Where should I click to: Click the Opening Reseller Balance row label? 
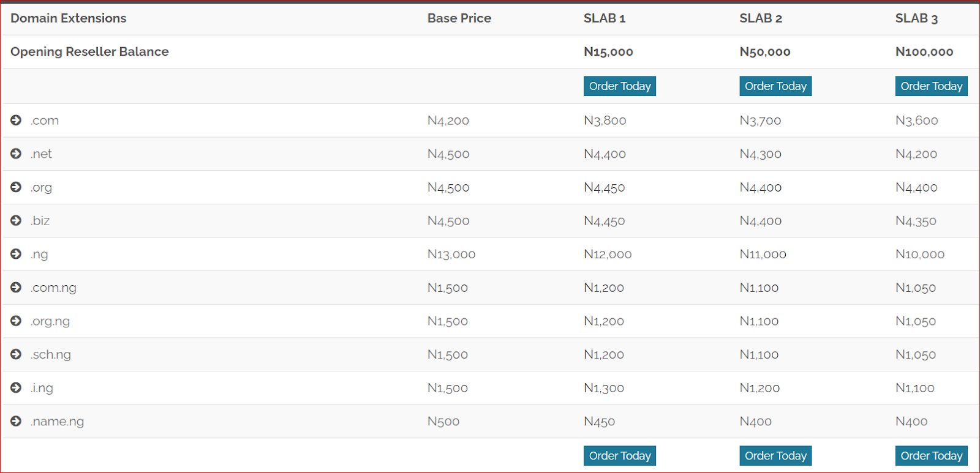coord(89,52)
